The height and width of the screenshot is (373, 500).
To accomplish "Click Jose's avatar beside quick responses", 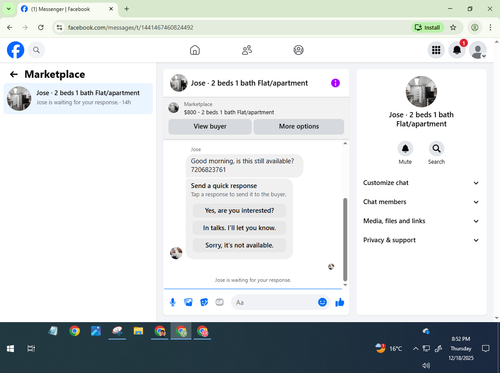I will click(x=176, y=253).
